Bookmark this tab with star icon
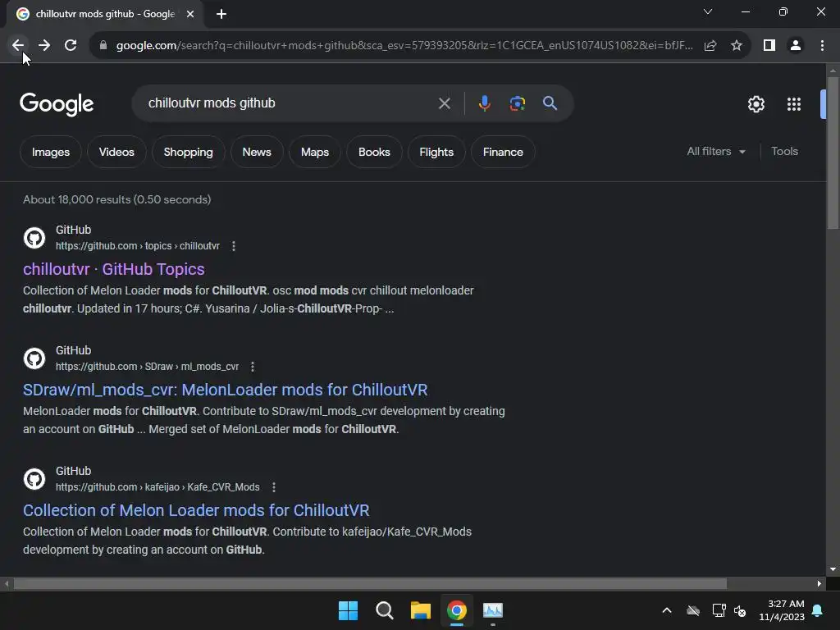This screenshot has height=630, width=840. [737, 46]
